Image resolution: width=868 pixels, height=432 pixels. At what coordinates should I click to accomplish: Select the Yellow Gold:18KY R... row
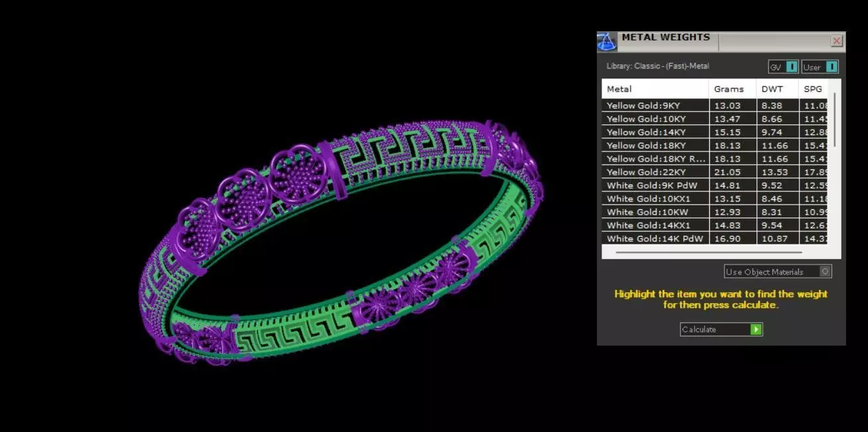(x=714, y=159)
